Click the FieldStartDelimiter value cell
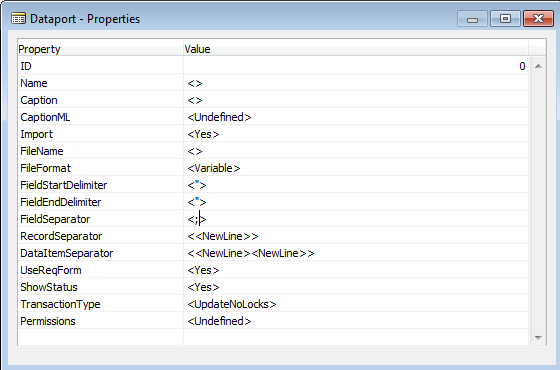 pyautogui.click(x=356, y=185)
